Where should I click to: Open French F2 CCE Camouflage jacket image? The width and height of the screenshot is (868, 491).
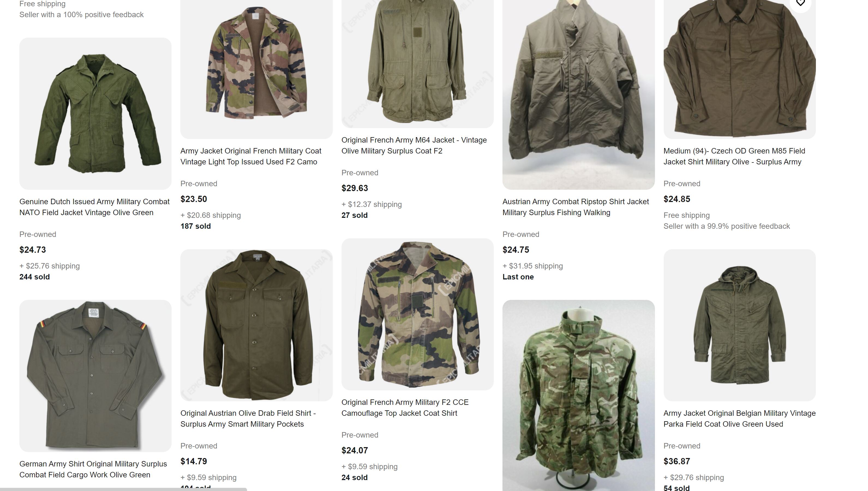pos(417,314)
